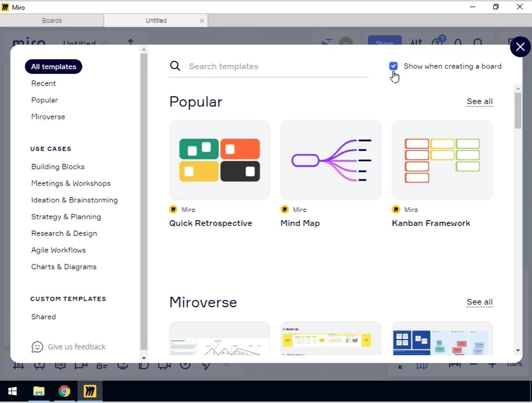Click the Miro logo in title bar
The width and height of the screenshot is (532, 403).
5,7
